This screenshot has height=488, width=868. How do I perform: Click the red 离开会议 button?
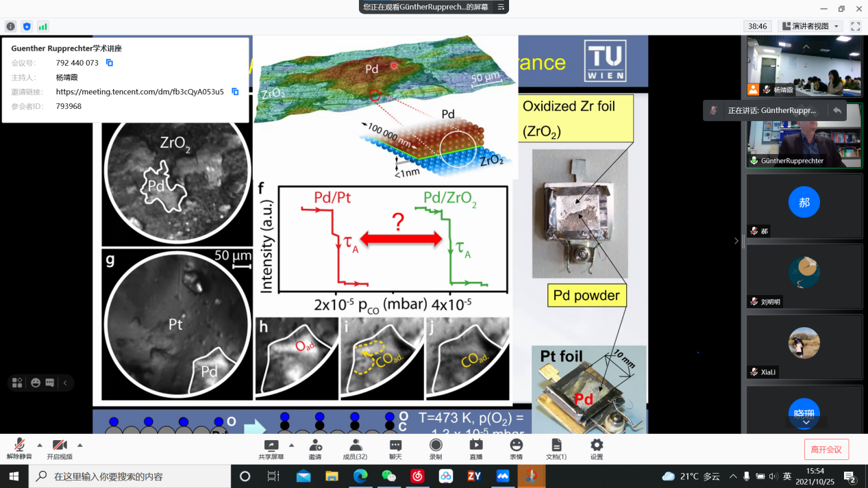point(826,449)
